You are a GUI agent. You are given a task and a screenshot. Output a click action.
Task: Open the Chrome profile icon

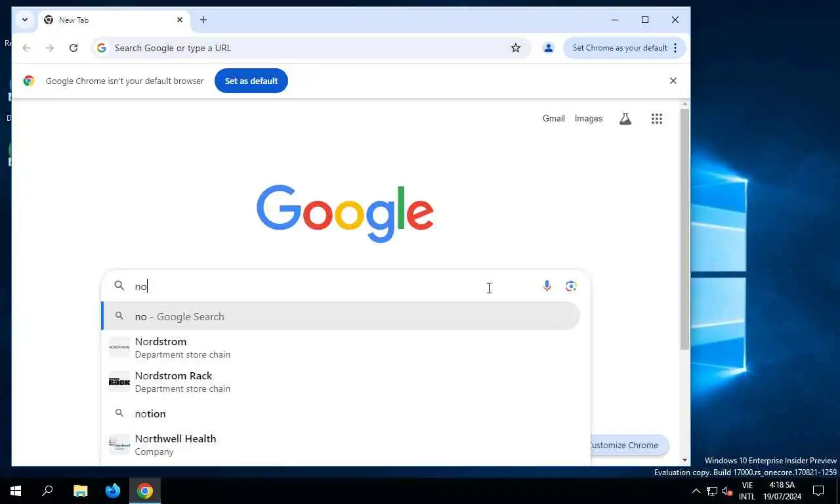[x=549, y=48]
